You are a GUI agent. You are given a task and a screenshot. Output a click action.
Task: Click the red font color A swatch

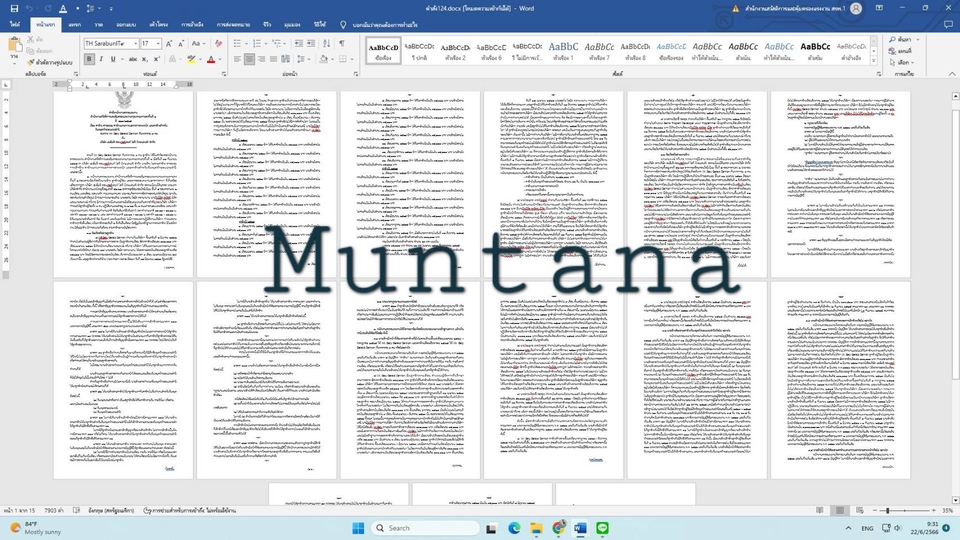coord(211,59)
